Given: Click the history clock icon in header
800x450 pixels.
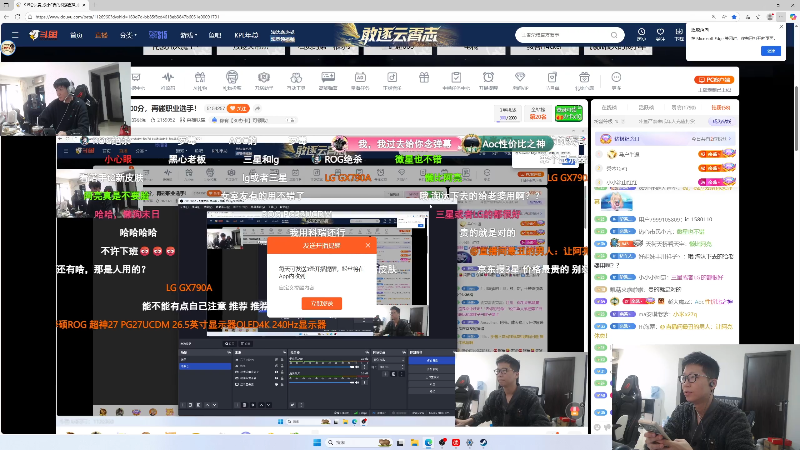Looking at the screenshot, I should pos(641,32).
